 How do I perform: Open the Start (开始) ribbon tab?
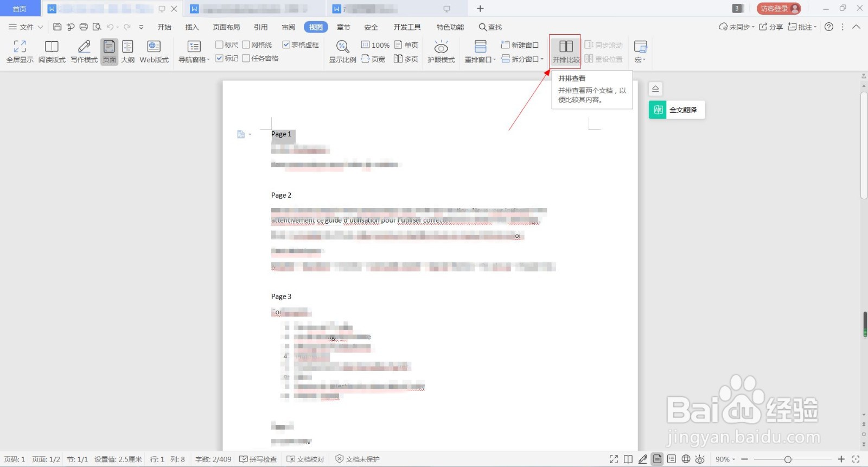[164, 27]
